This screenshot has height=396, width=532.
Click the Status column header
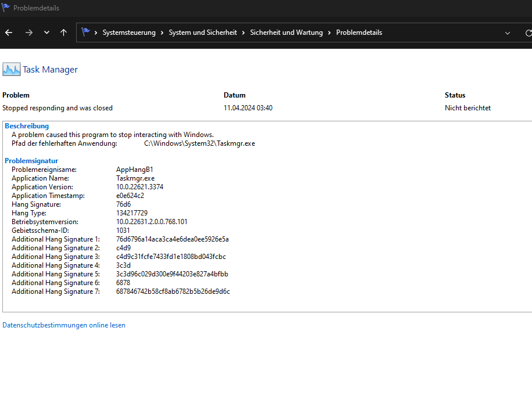(455, 95)
